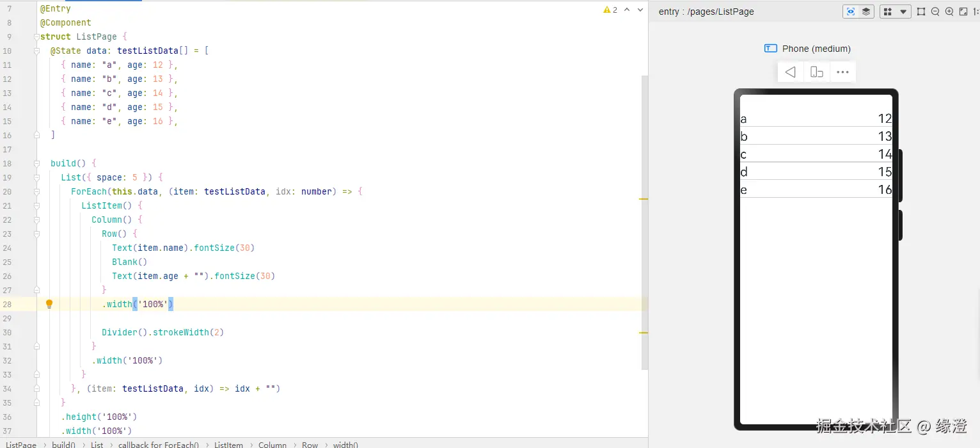Collapse the ListItem fold marker on line 21

coord(36,205)
